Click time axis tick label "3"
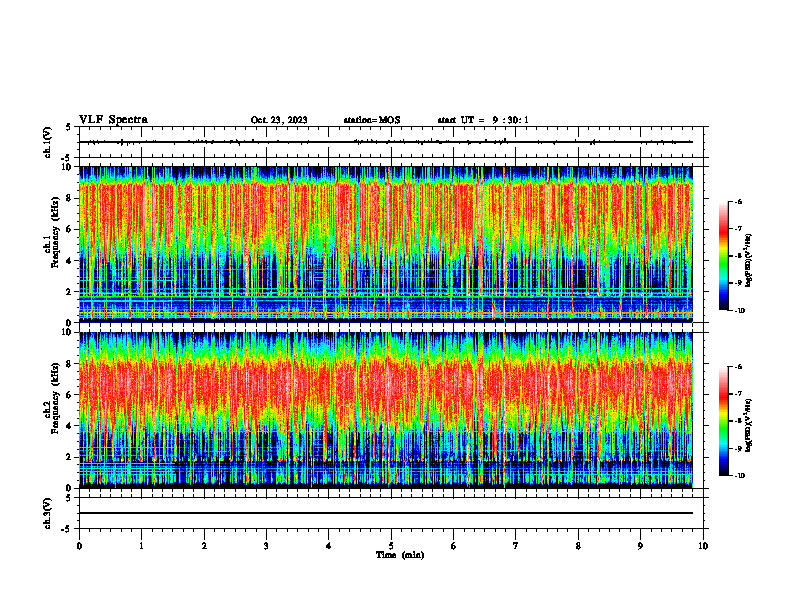 pyautogui.click(x=266, y=546)
